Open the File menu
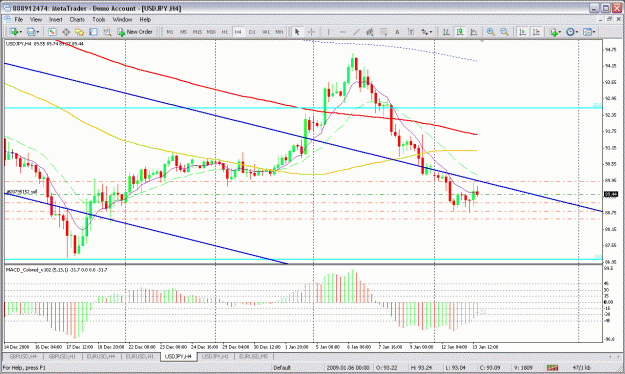 pos(19,19)
